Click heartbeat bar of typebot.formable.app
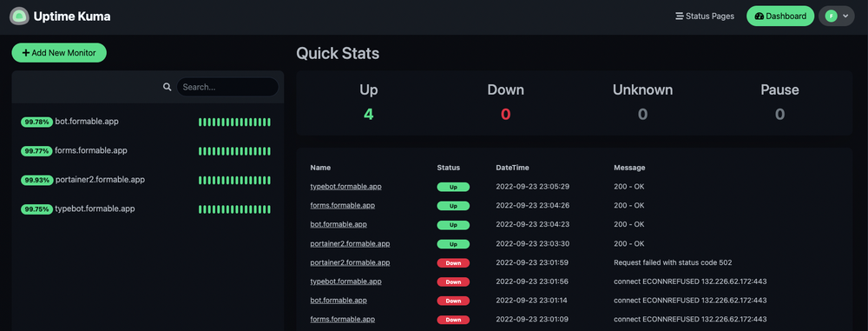 click(x=234, y=209)
